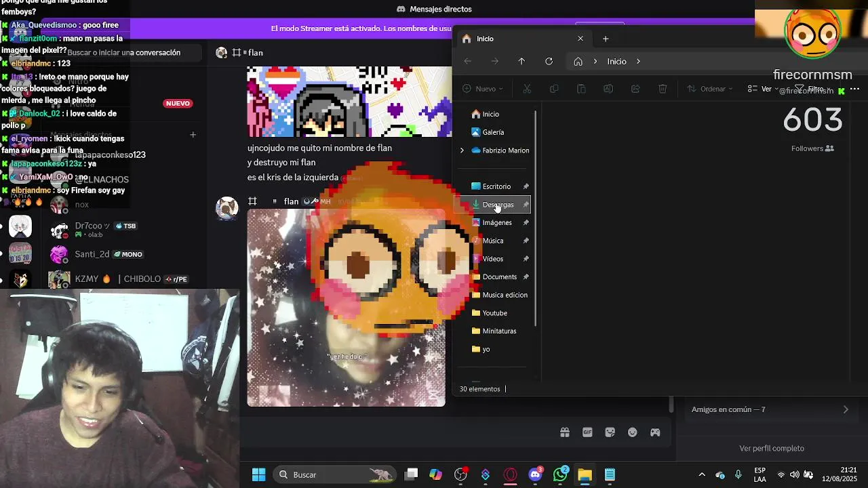
Task: Show hidden tray icons chevron
Action: click(701, 474)
